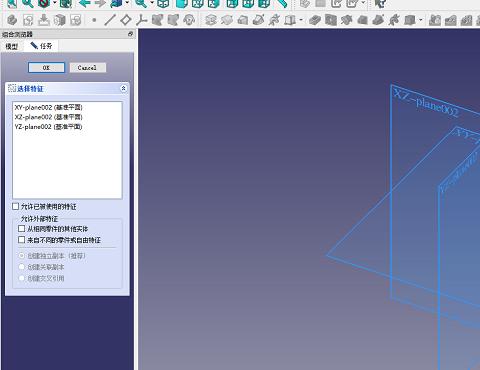480x370 pixels.
Task: Go back with the left arrow icon
Action: (x=84, y=3)
